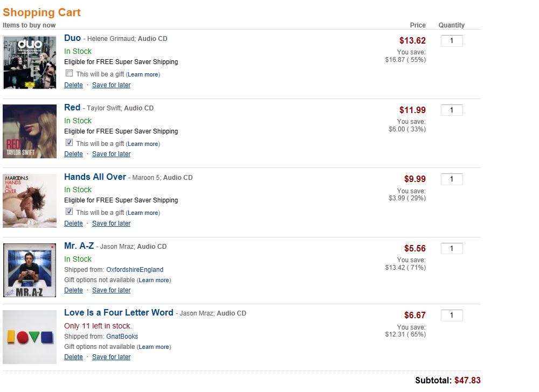Check the gift checkbox for Duo

(x=69, y=73)
